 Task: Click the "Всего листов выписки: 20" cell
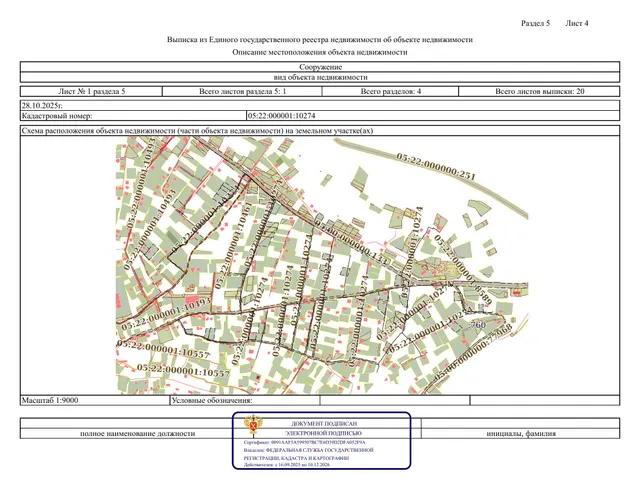[x=539, y=91]
